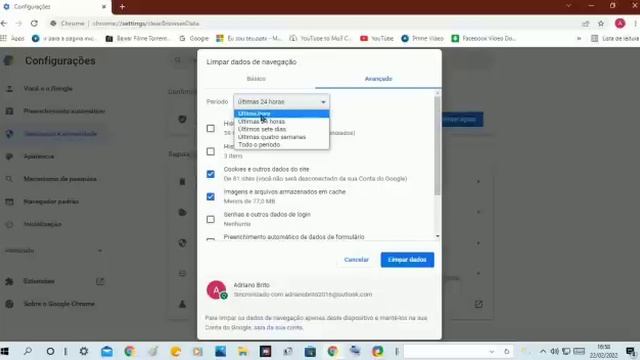The height and width of the screenshot is (360, 640).
Task: Click the taskbar clock showing the date
Action: (x=603, y=351)
